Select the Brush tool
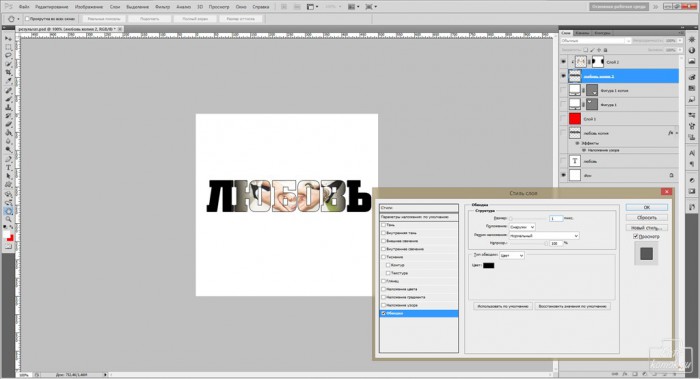The image size is (700, 379). (8, 99)
